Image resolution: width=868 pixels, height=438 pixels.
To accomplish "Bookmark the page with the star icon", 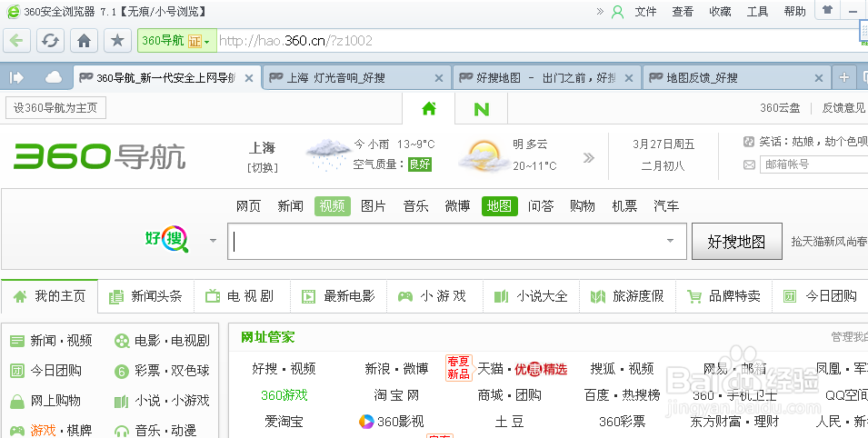I will (x=117, y=40).
